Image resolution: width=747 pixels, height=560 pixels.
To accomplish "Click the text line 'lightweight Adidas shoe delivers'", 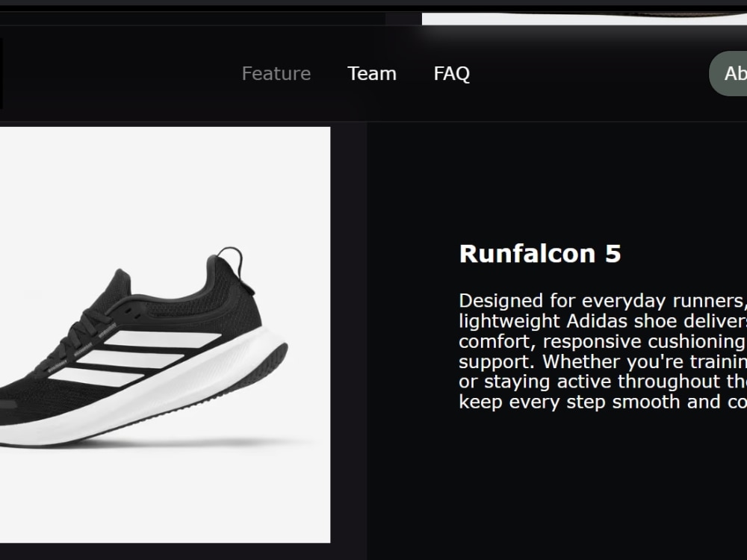I will (603, 321).
